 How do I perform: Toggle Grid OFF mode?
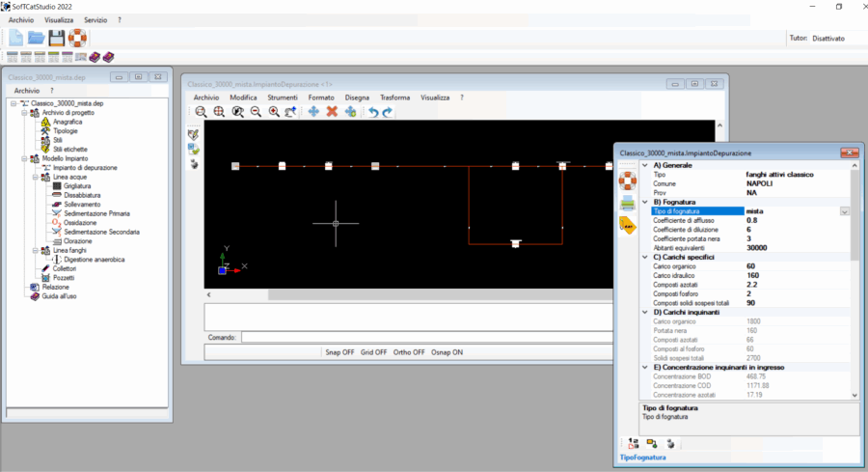click(x=373, y=352)
